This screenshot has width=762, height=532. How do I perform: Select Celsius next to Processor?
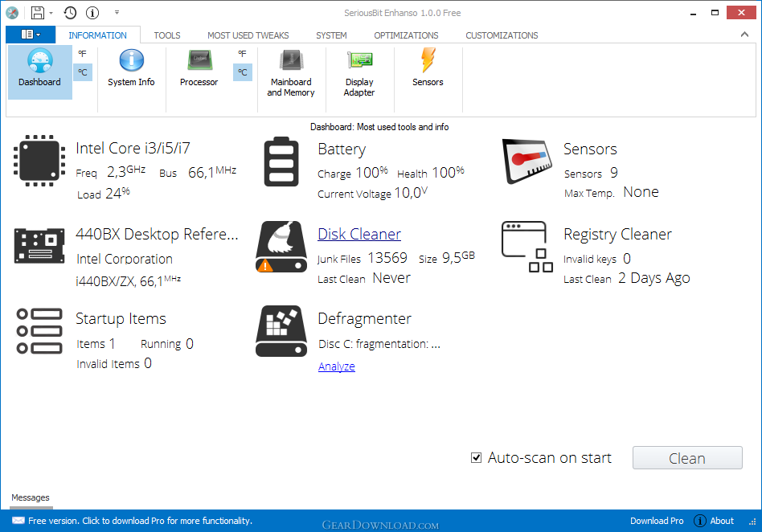pyautogui.click(x=243, y=72)
